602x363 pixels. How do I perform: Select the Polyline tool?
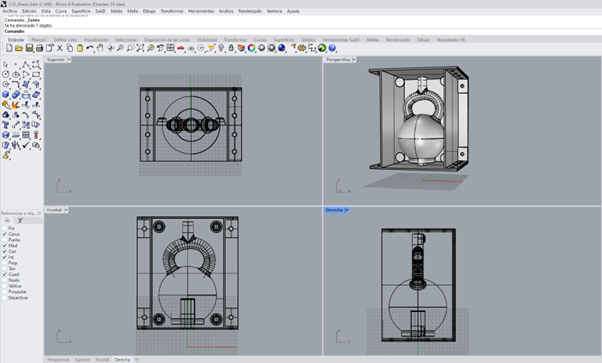tap(26, 65)
